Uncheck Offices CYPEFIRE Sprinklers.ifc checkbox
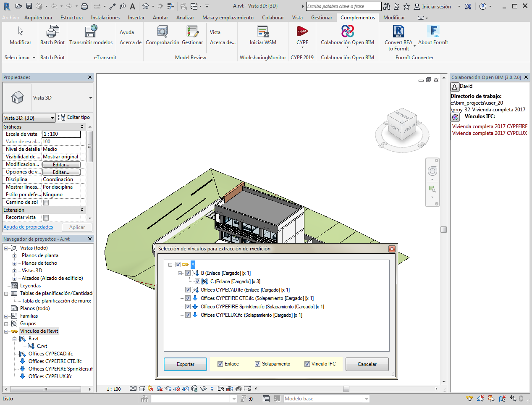Viewport: 532px width, 405px height. click(x=188, y=307)
